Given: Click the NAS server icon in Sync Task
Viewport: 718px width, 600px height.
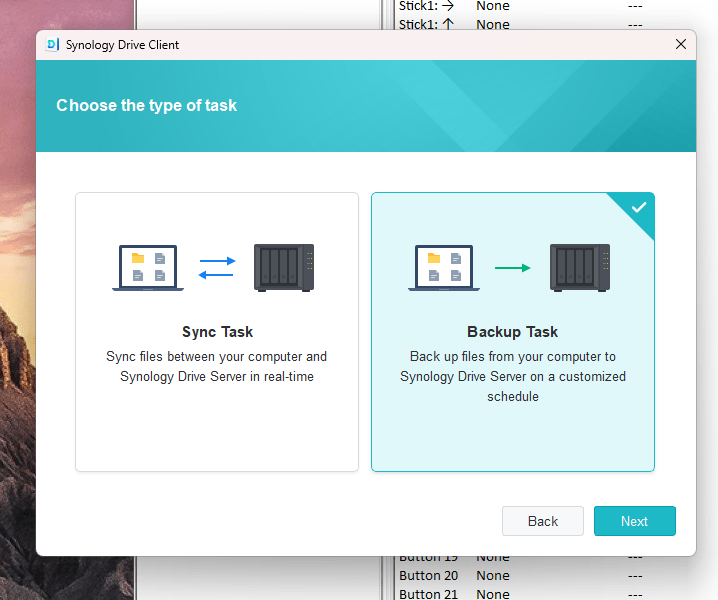Looking at the screenshot, I should click(x=284, y=268).
